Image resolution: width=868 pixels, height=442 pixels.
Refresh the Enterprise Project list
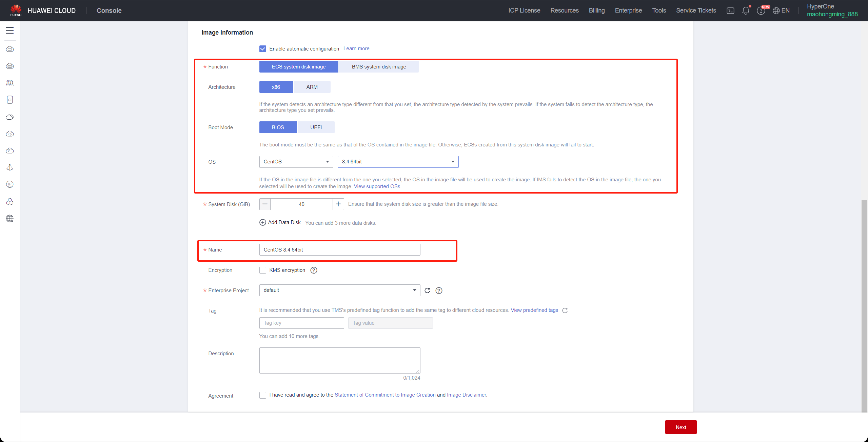[x=427, y=290]
